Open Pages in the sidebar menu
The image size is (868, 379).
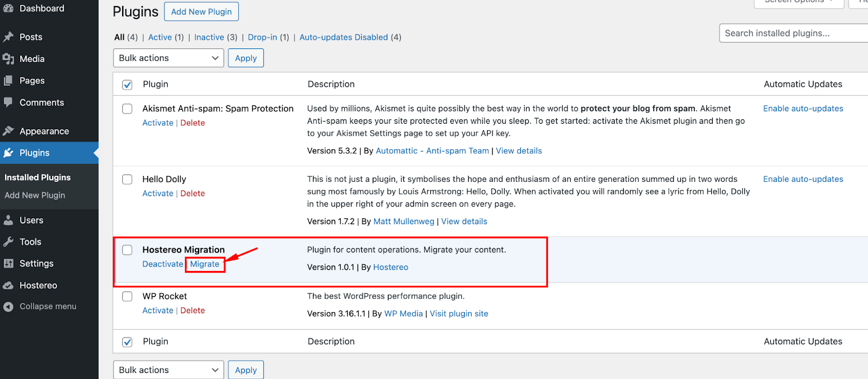coord(32,80)
